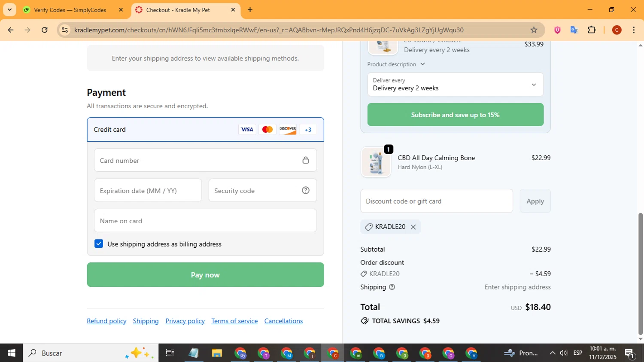Open site information icon in address bar
Viewport: 644px width, 362px height.
tap(65, 30)
